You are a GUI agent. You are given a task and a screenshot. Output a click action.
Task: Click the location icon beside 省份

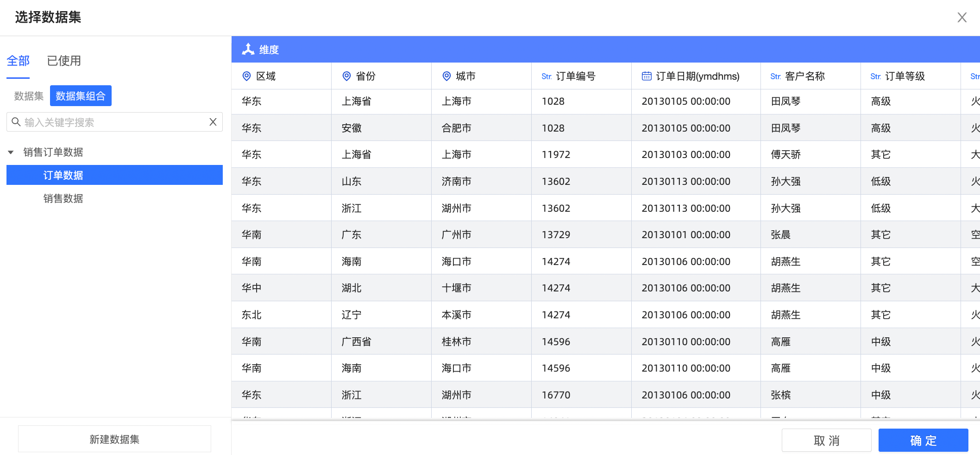346,76
